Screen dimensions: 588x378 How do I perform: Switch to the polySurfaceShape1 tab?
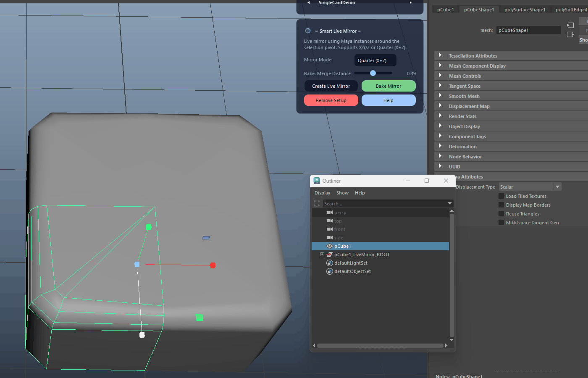[x=525, y=10]
